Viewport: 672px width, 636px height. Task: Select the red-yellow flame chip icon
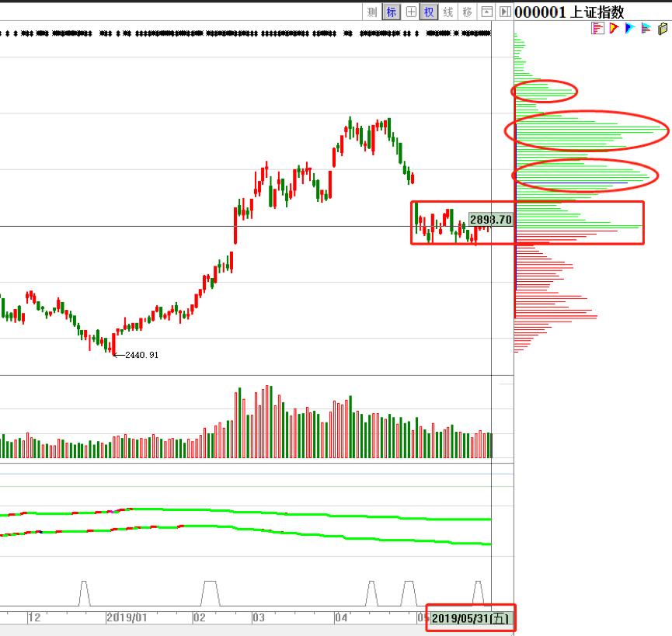pyautogui.click(x=614, y=29)
